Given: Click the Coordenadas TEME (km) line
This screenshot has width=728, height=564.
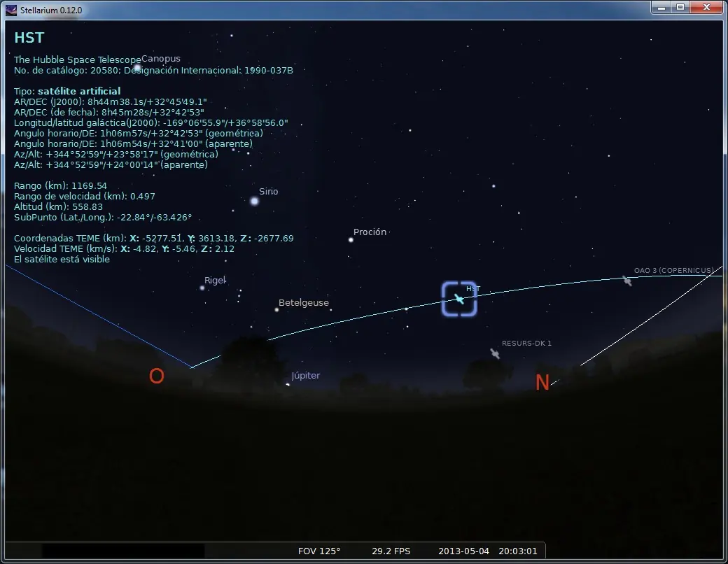Looking at the screenshot, I should 154,238.
